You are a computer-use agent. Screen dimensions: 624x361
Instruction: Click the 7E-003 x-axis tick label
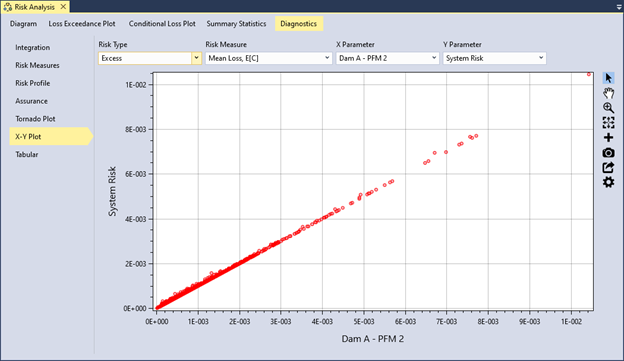(x=447, y=322)
